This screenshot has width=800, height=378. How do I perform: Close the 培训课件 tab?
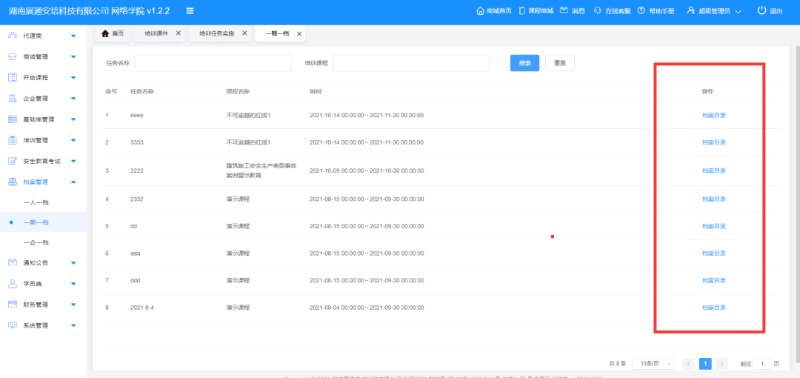178,33
